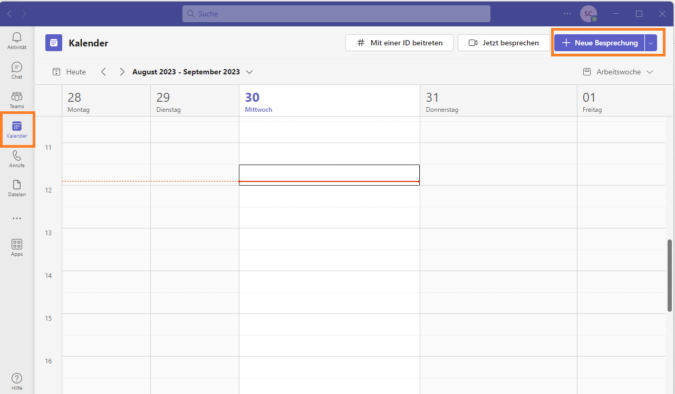Click the selected time slot on Mittwoch
This screenshot has width=675, height=394.
click(329, 175)
